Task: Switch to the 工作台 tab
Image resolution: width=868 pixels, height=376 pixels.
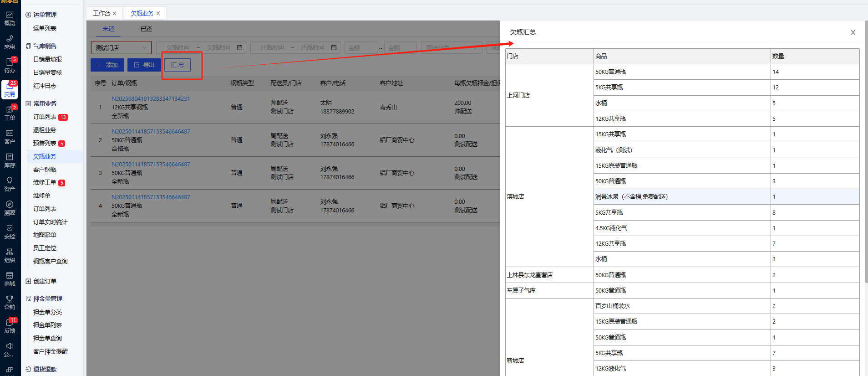Action: [102, 13]
